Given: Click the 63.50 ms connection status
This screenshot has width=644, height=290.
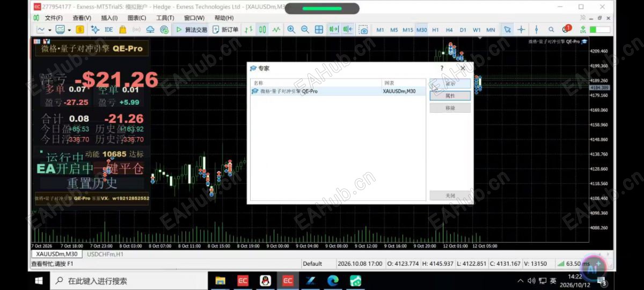Looking at the screenshot, I should (x=573, y=264).
